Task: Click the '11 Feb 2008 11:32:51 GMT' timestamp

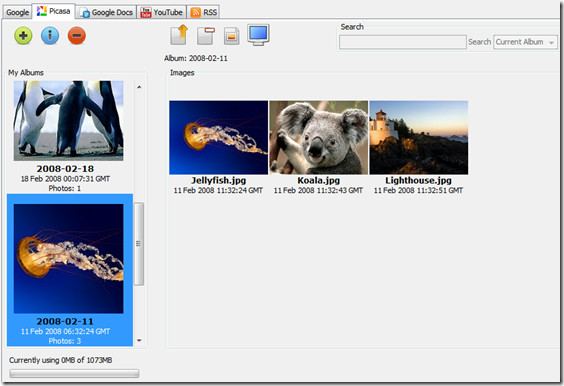Action: pos(418,190)
